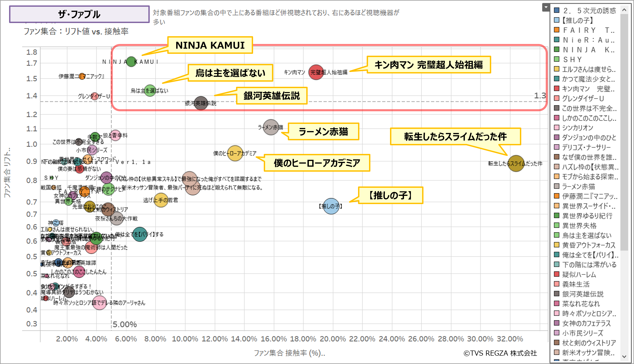Click the 【推しの子】 light blue bubble
This screenshot has height=364, width=634.
[331, 206]
